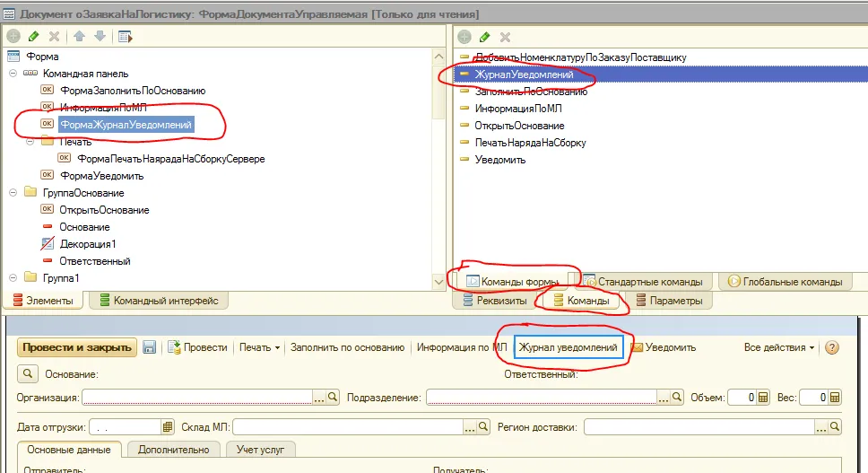Open the Печать dropdown in form preview
This screenshot has height=473, width=868.
[x=259, y=347]
